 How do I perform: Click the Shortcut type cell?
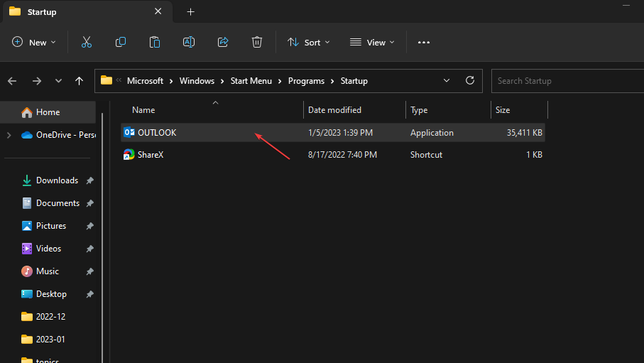[x=426, y=155]
